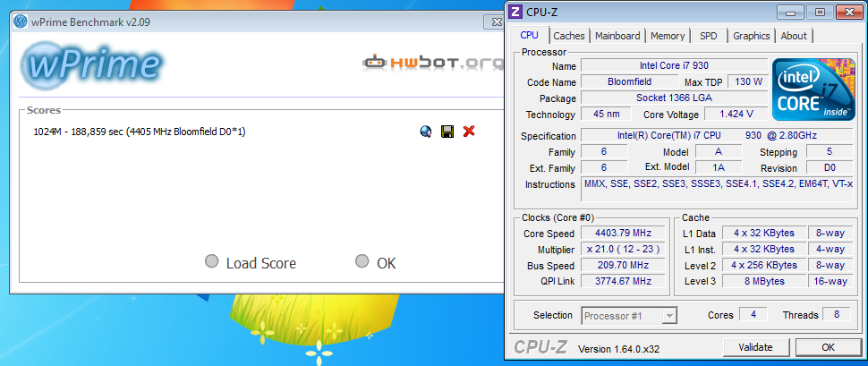Click the Validate button in CPU-Z
The width and height of the screenshot is (868, 366).
(755, 348)
